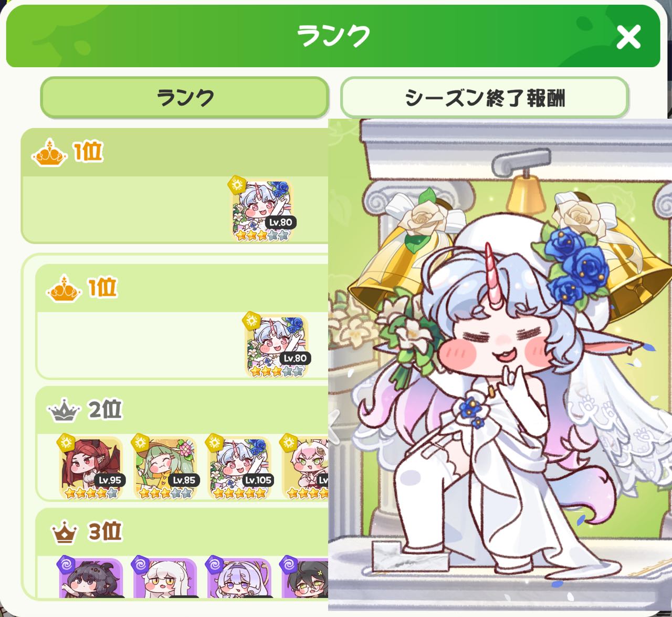Tap red-haired demon Lv.95 character icon
Image resolution: width=672 pixels, height=617 pixels.
tap(90, 467)
